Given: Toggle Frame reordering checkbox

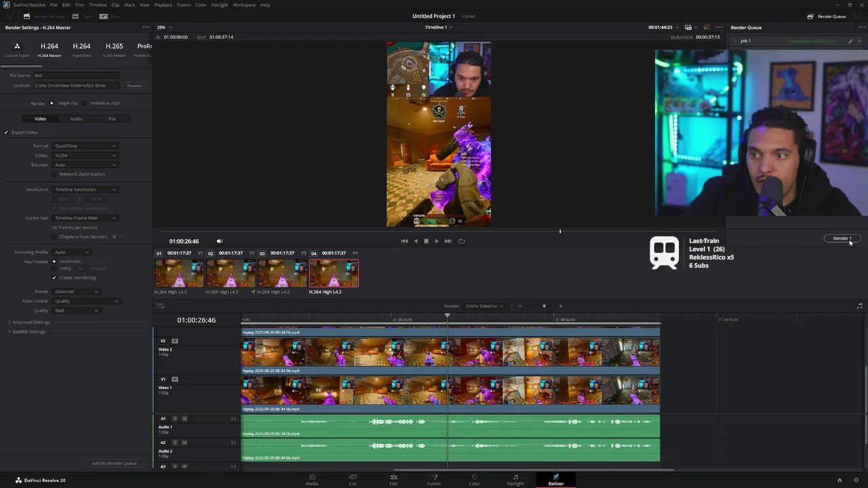Looking at the screenshot, I should point(54,278).
